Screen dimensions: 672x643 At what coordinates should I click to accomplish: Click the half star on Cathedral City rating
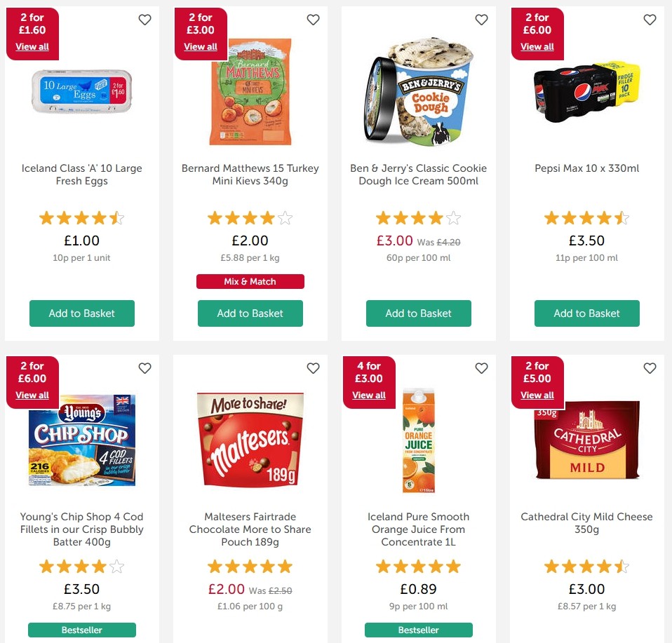[621, 566]
